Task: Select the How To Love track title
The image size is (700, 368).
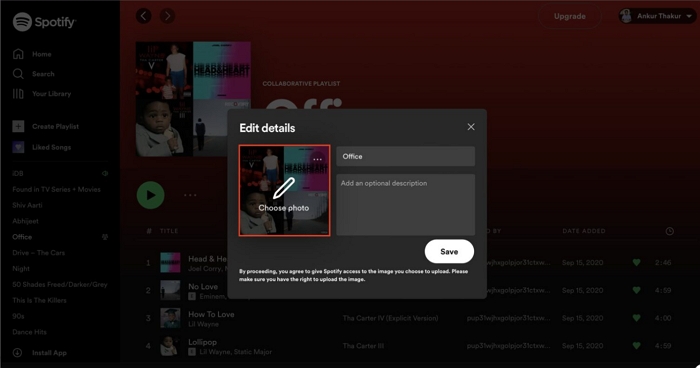Action: tap(211, 314)
